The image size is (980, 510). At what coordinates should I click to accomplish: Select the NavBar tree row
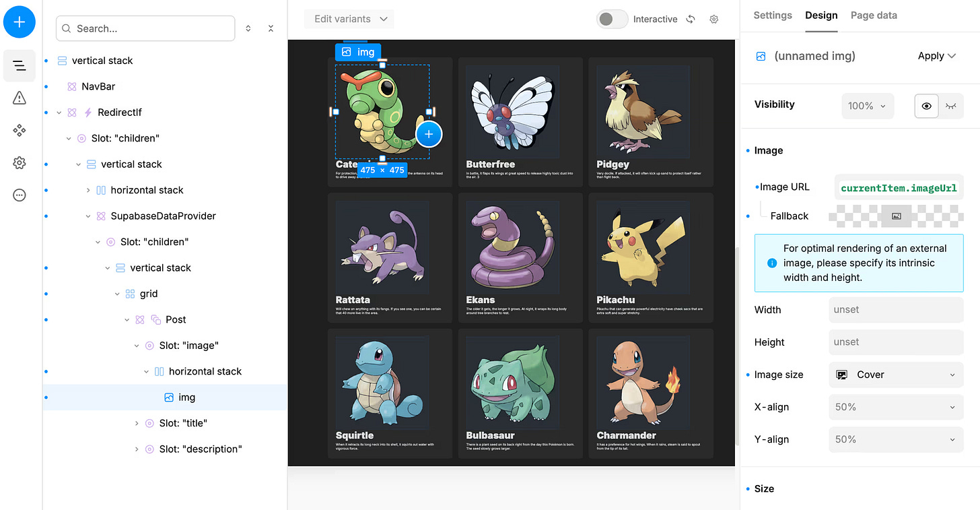[165, 86]
